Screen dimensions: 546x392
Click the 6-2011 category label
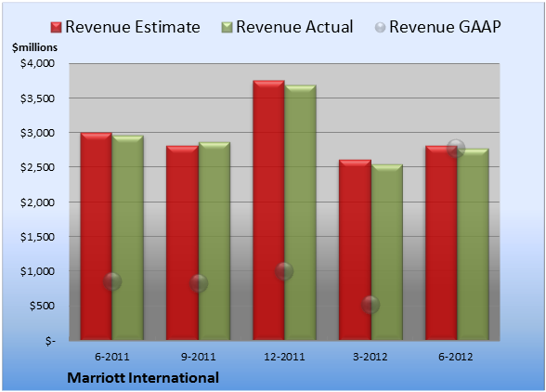[x=112, y=357]
